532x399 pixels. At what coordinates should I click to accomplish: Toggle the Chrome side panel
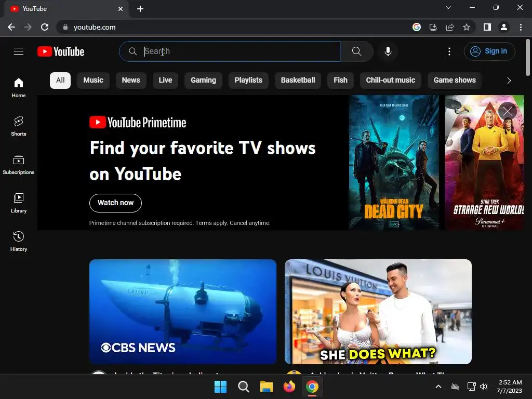point(487,27)
